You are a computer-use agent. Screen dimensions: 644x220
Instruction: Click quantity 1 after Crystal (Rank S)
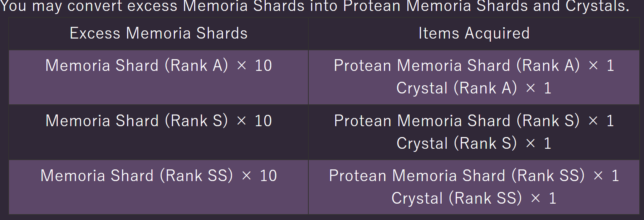548,144
